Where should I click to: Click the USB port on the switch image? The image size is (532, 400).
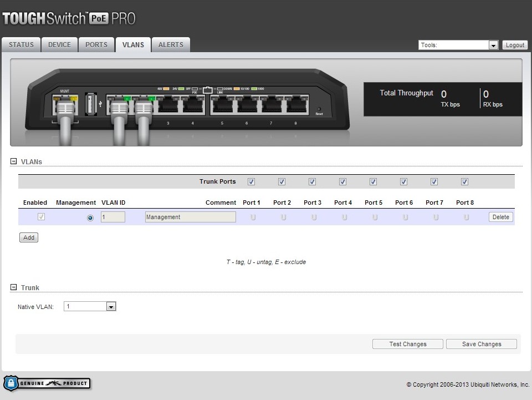pyautogui.click(x=90, y=103)
